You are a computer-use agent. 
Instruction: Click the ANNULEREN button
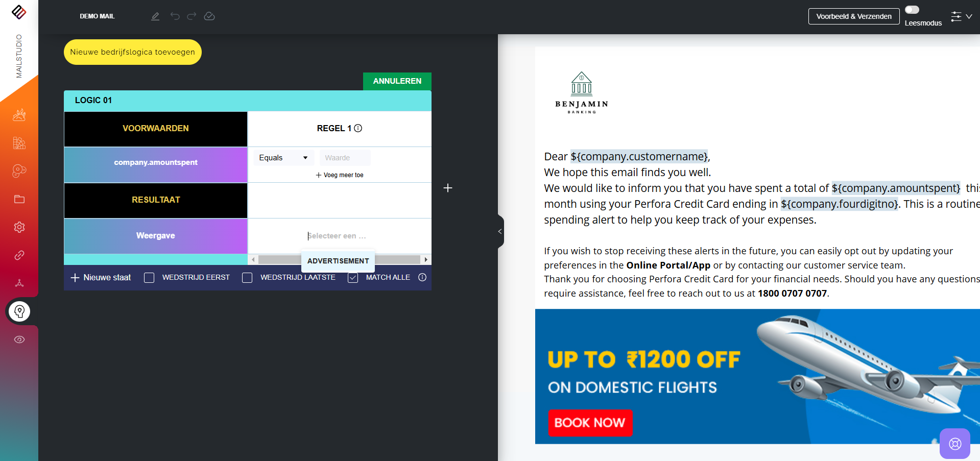[x=397, y=81]
